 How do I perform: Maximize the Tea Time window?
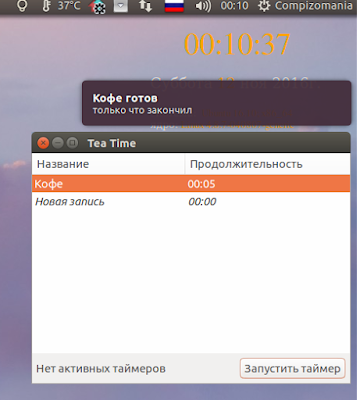point(72,143)
